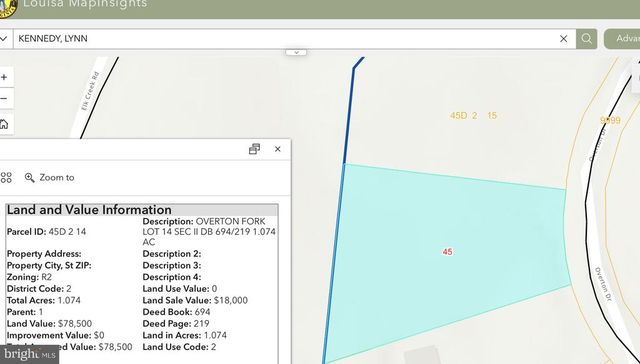Click the Overton Dr road label
Screen dimensions: 640x364
pyautogui.click(x=603, y=284)
